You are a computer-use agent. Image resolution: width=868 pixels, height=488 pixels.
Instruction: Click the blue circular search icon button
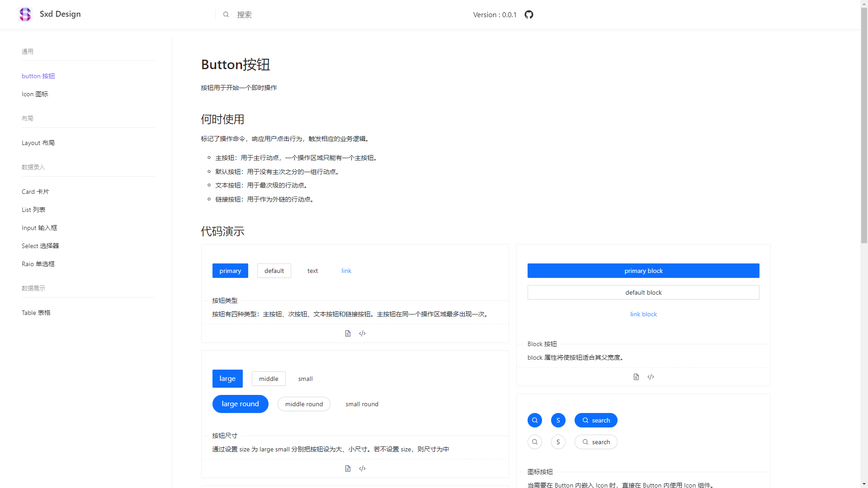point(535,420)
